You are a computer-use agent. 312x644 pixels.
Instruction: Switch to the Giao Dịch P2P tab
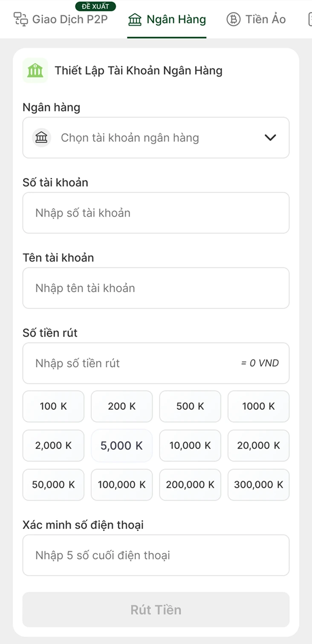click(61, 19)
